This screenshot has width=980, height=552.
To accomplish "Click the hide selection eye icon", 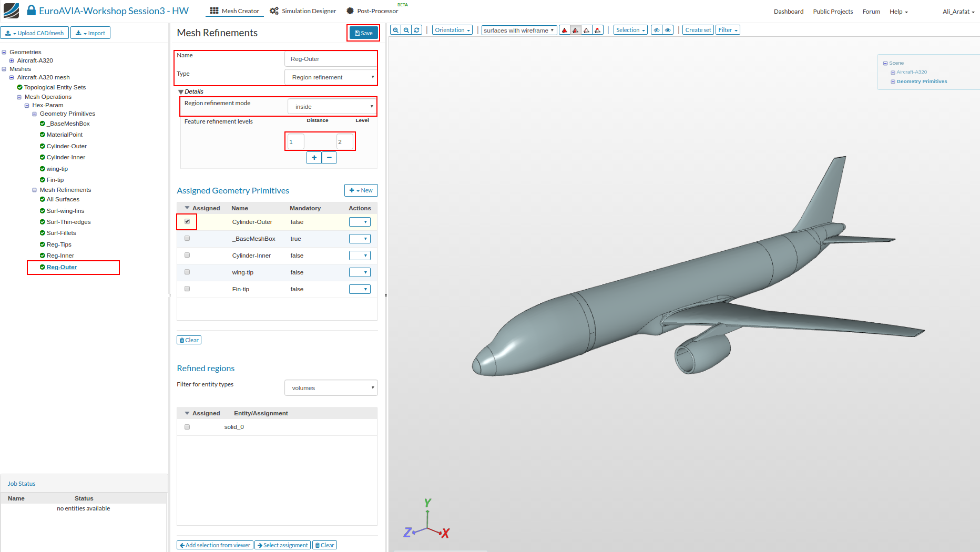I will pos(657,30).
